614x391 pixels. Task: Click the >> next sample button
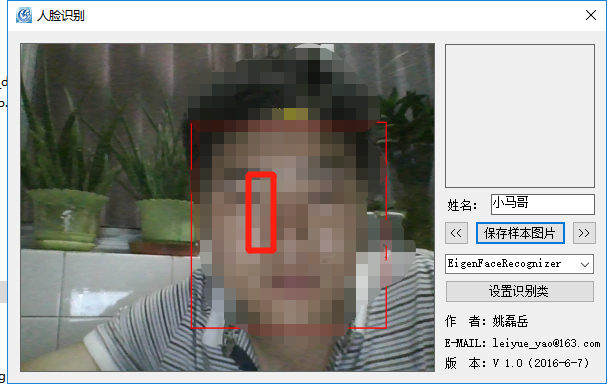584,233
